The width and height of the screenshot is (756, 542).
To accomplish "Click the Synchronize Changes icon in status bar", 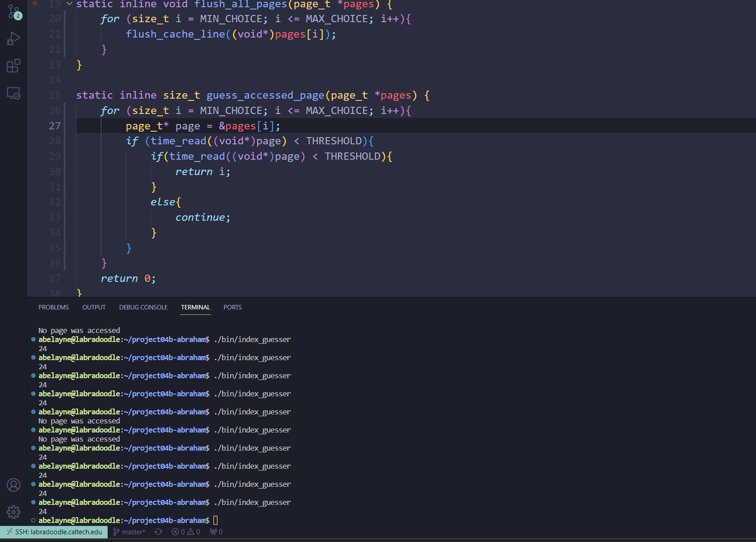I will (158, 532).
